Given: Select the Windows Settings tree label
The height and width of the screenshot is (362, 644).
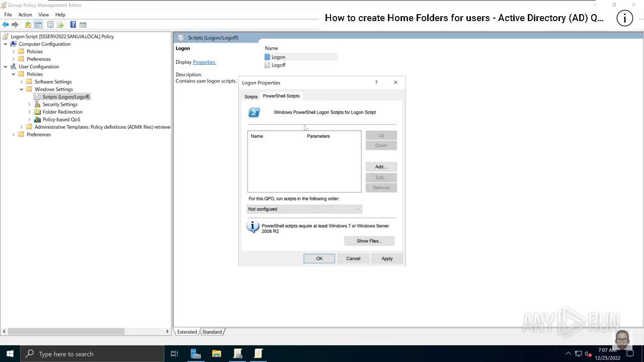Looking at the screenshot, I should pyautogui.click(x=54, y=89).
